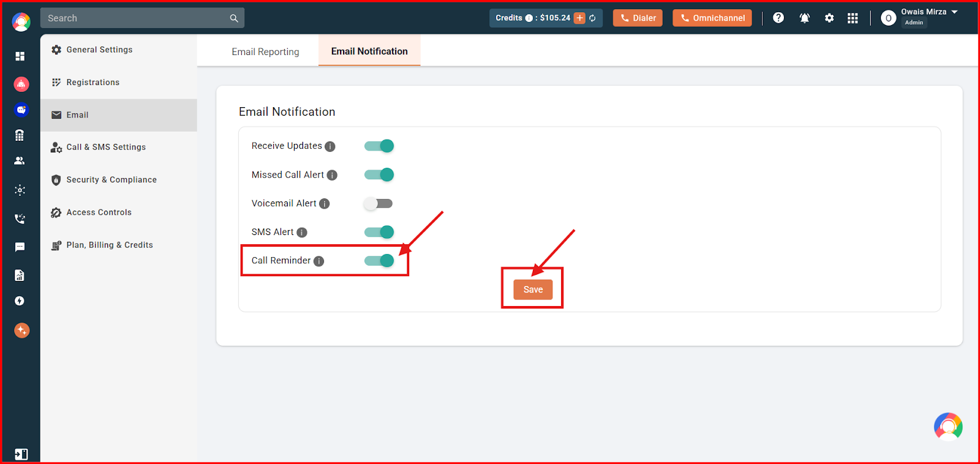This screenshot has height=464, width=980.
Task: Add credits with the plus icon
Action: click(579, 18)
